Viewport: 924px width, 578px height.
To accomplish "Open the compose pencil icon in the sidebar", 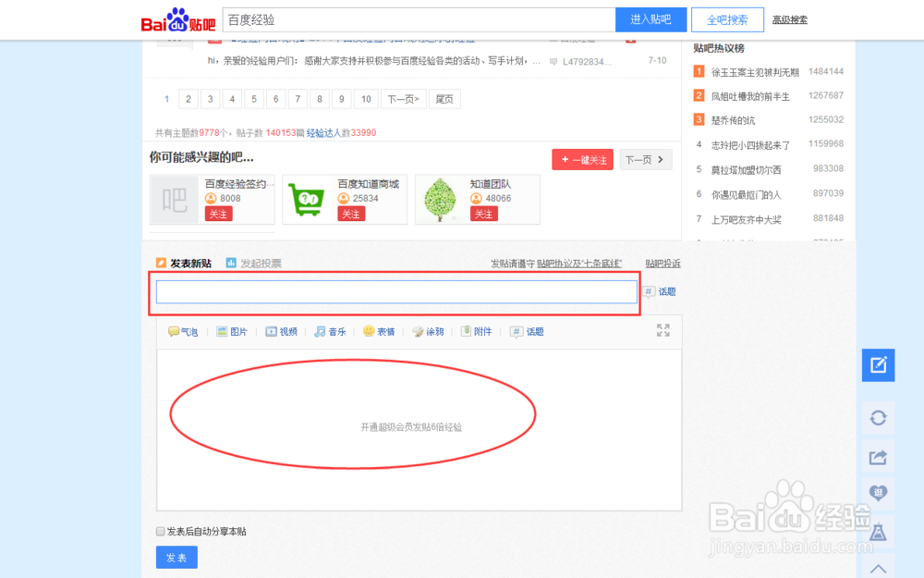I will pos(878,364).
